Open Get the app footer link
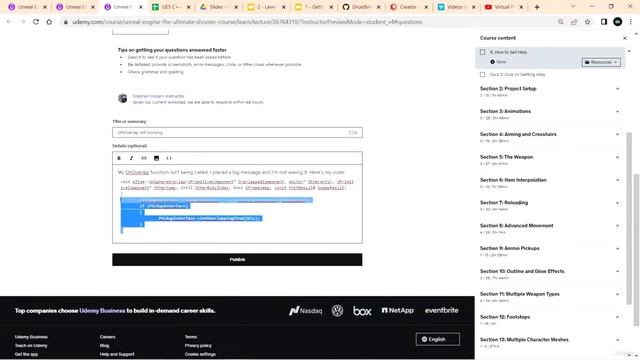 (26, 354)
